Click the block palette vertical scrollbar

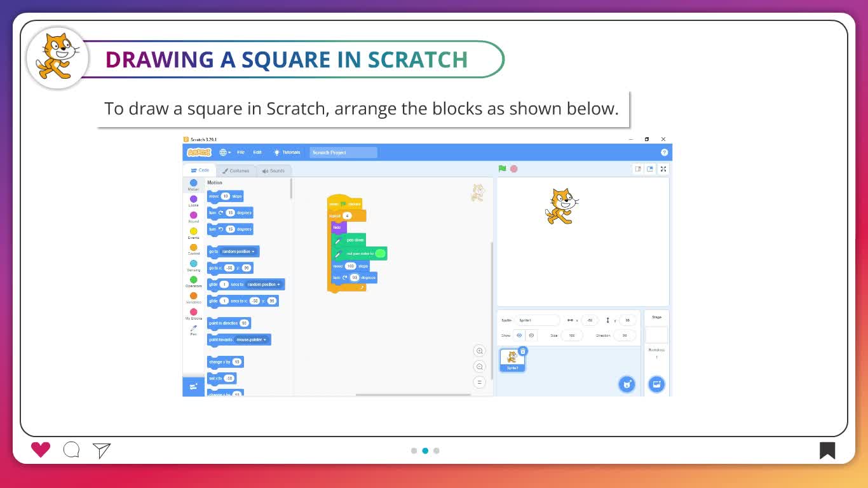pyautogui.click(x=291, y=189)
